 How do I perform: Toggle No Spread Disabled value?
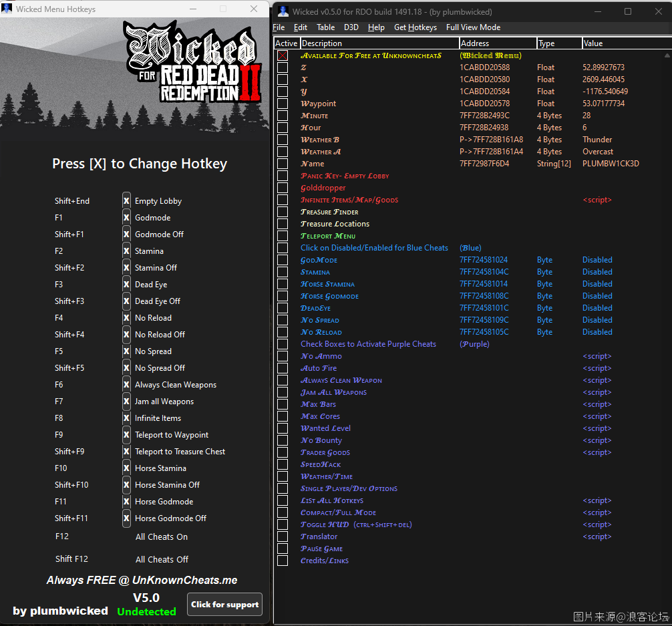597,320
